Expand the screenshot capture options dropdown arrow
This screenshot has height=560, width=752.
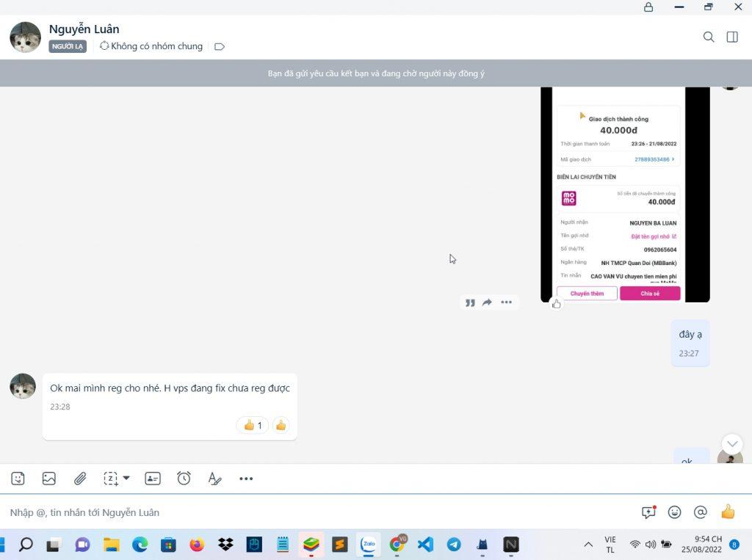click(x=126, y=478)
